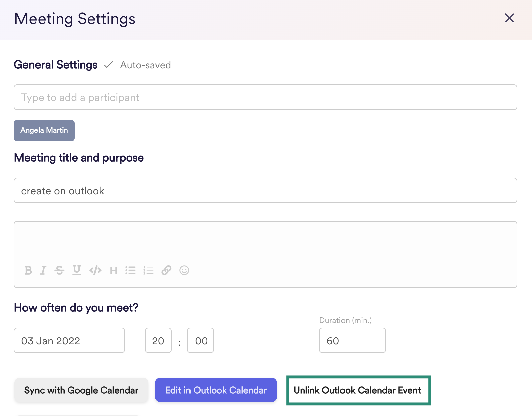Close the Meeting Settings dialog

[x=509, y=18]
